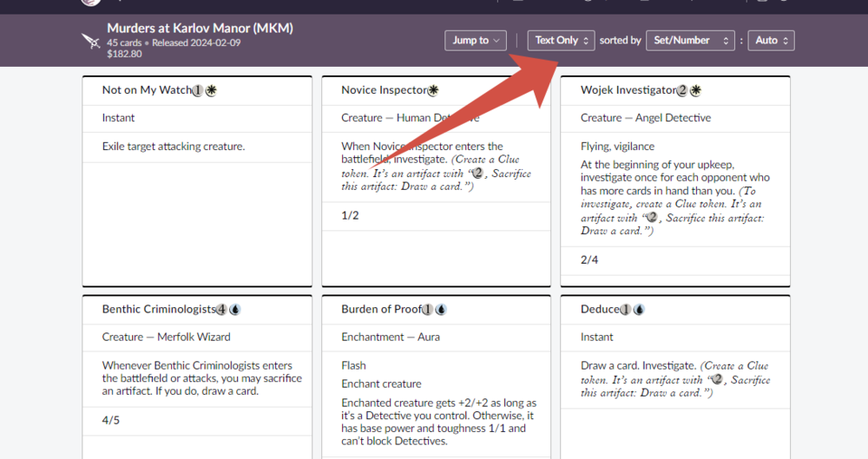The height and width of the screenshot is (459, 868).
Task: Open the Not on My Watch card
Action: click(x=147, y=90)
